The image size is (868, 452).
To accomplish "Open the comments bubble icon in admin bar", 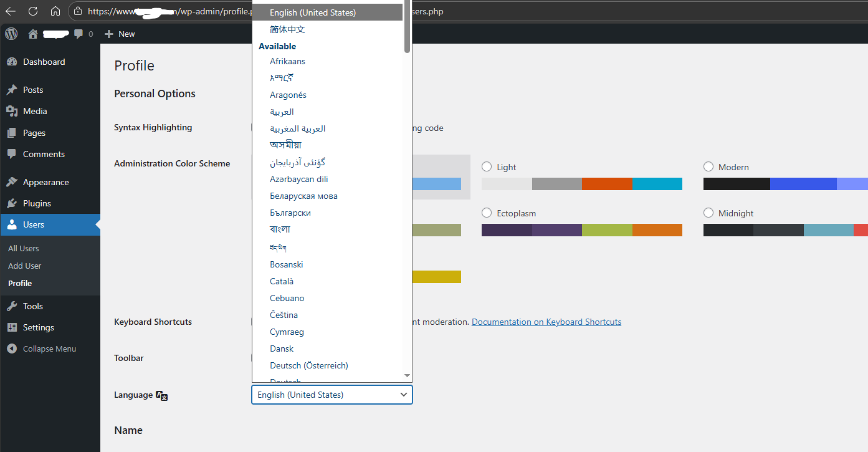I will (x=79, y=34).
